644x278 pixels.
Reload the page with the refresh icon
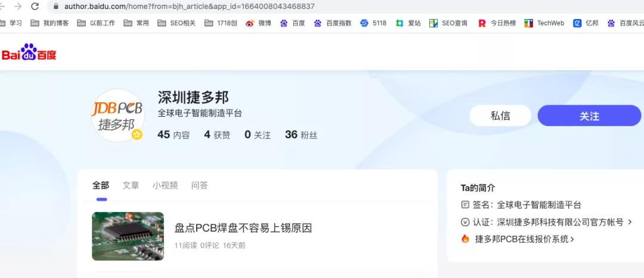point(35,7)
